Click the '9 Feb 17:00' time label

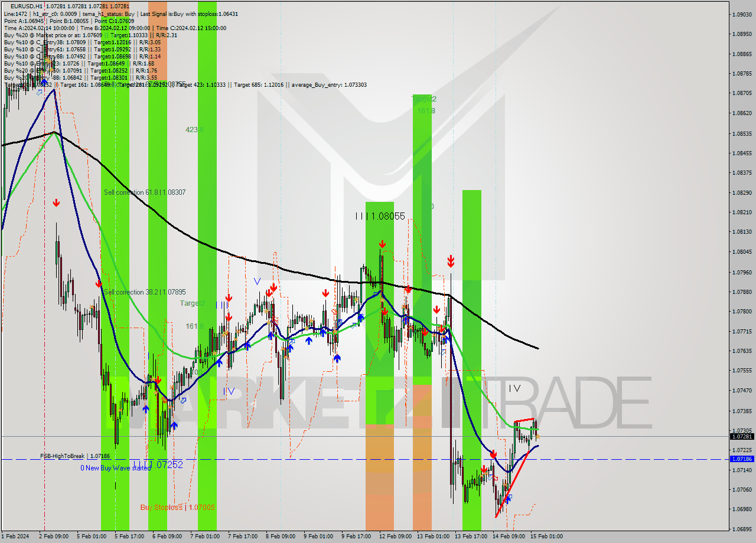pos(356,537)
